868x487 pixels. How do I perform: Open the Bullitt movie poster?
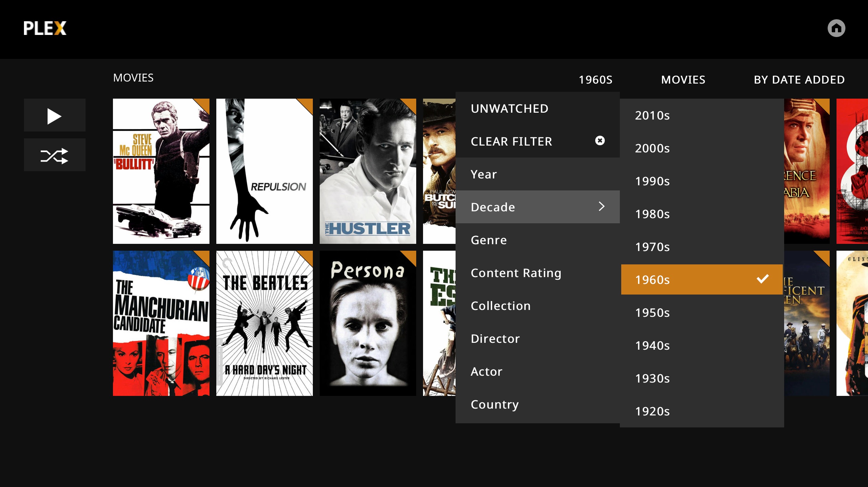(x=161, y=171)
